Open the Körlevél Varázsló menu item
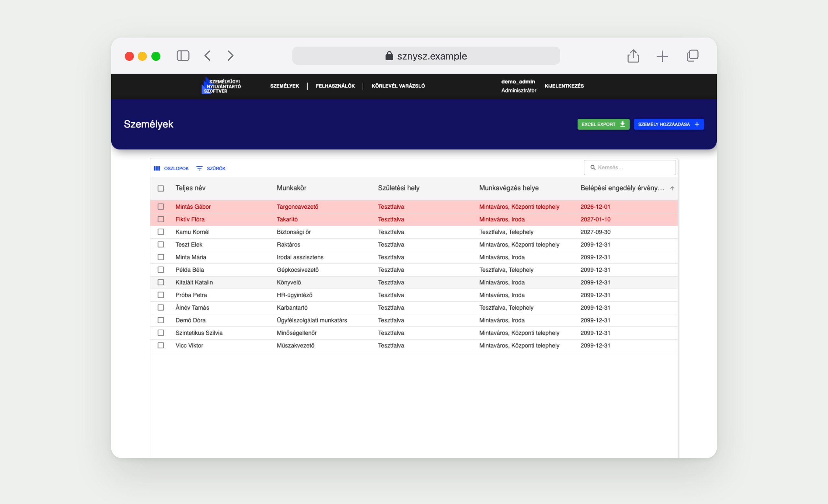828x504 pixels. (398, 86)
